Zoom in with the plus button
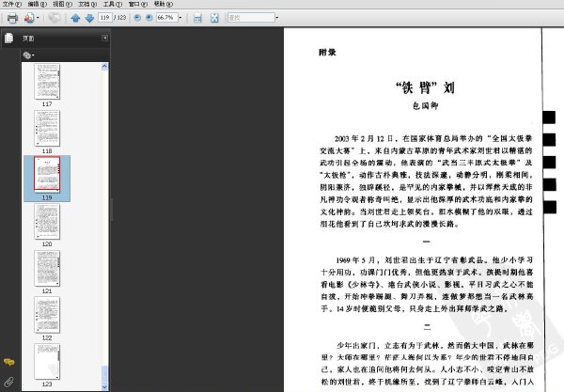Viewport: 564px width, 392px height. click(149, 17)
